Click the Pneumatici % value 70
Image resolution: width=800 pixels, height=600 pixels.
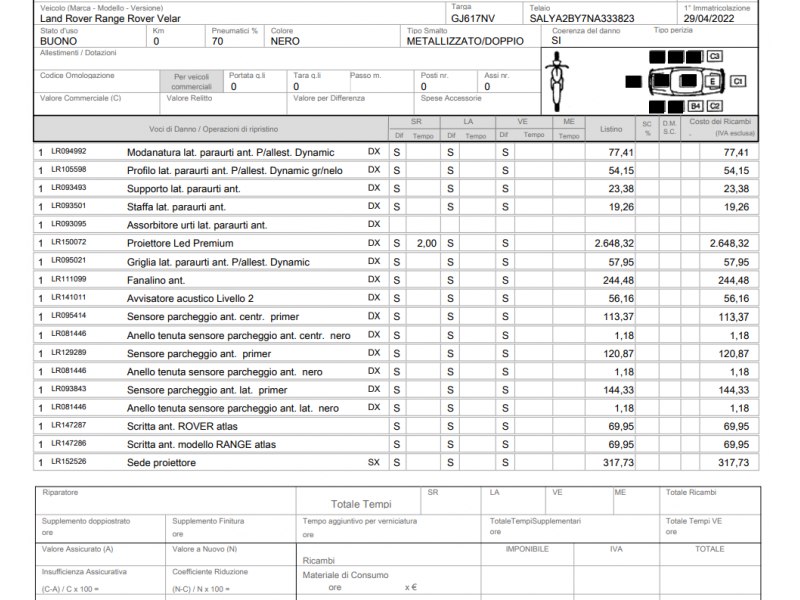click(x=217, y=41)
